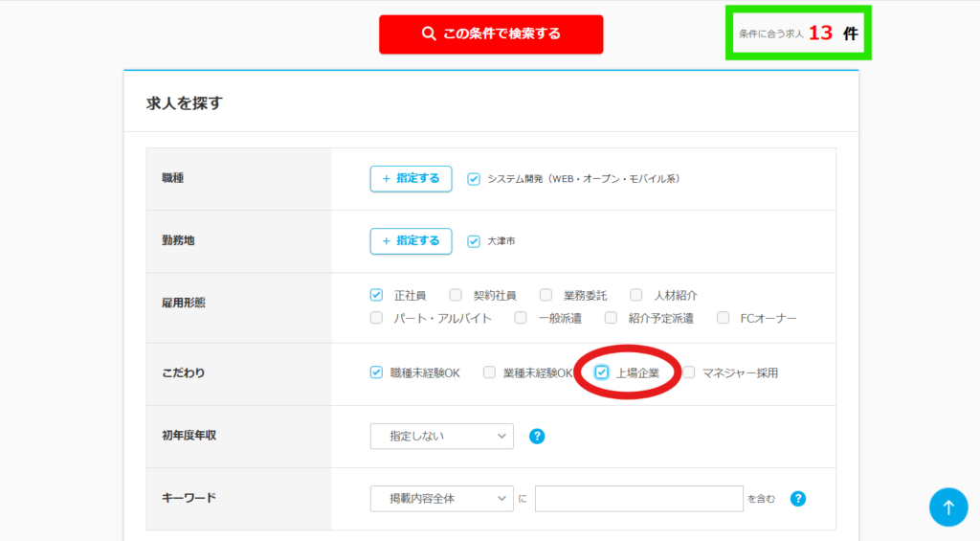980x541 pixels.
Task: Expand the 掲載内容全体 keyword scope dropdown
Action: point(441,499)
